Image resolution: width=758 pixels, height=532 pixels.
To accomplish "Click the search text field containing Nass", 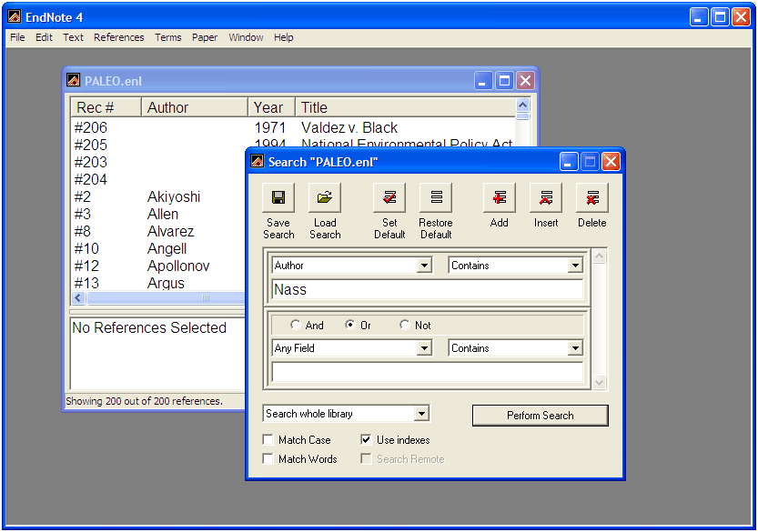I will coord(428,289).
